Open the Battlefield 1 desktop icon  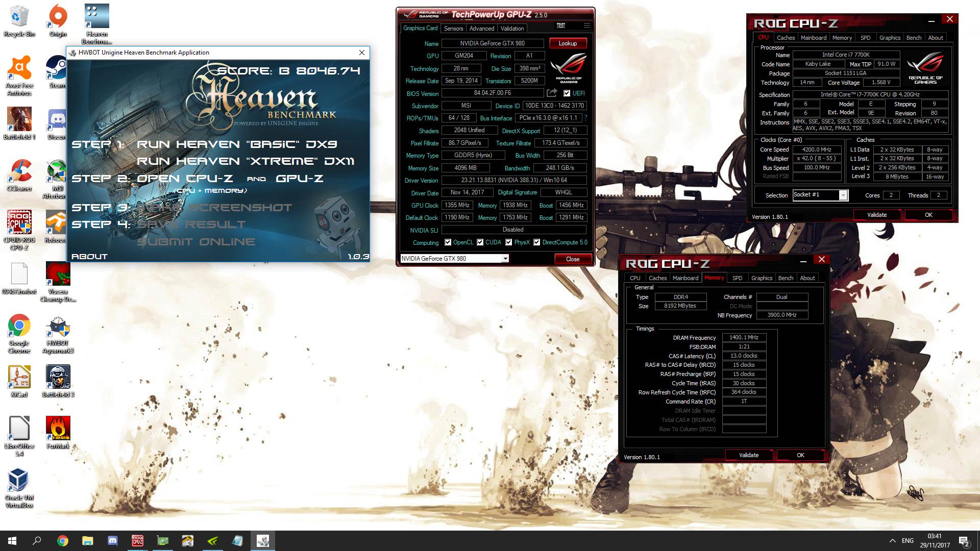pyautogui.click(x=19, y=123)
